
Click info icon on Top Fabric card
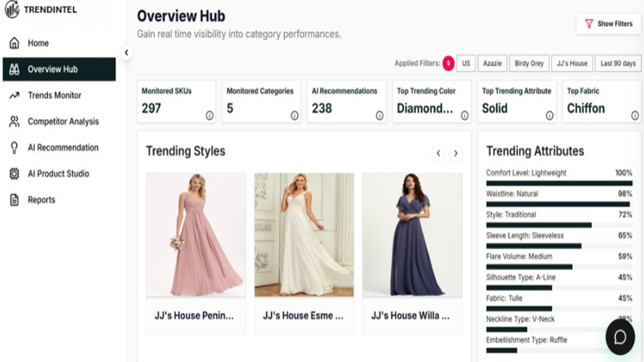pos(635,116)
